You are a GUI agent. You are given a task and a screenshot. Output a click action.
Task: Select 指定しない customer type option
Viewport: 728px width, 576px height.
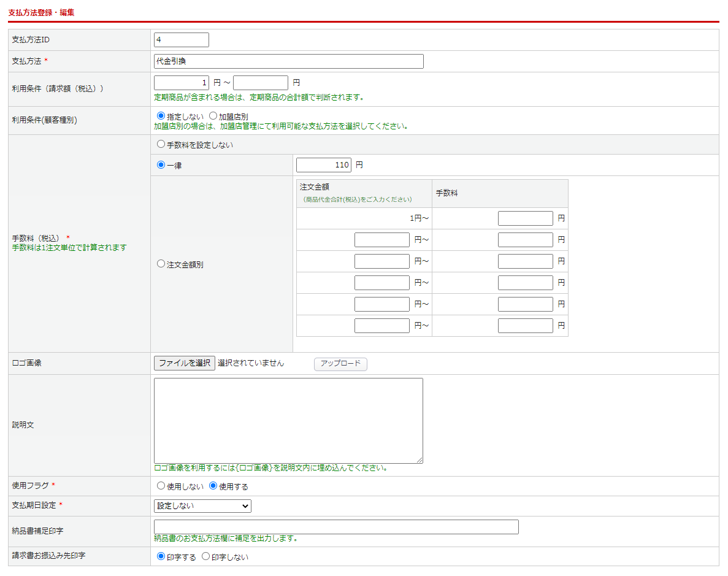pos(161,116)
